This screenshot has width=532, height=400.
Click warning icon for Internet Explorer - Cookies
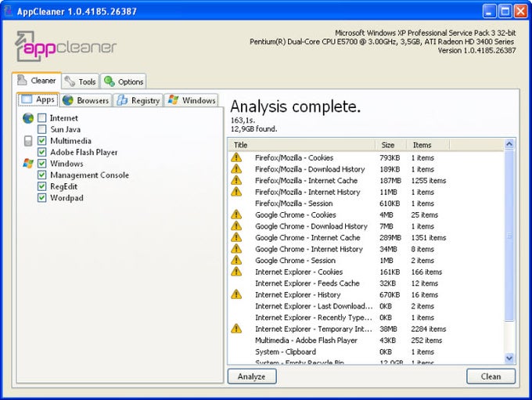click(x=236, y=272)
